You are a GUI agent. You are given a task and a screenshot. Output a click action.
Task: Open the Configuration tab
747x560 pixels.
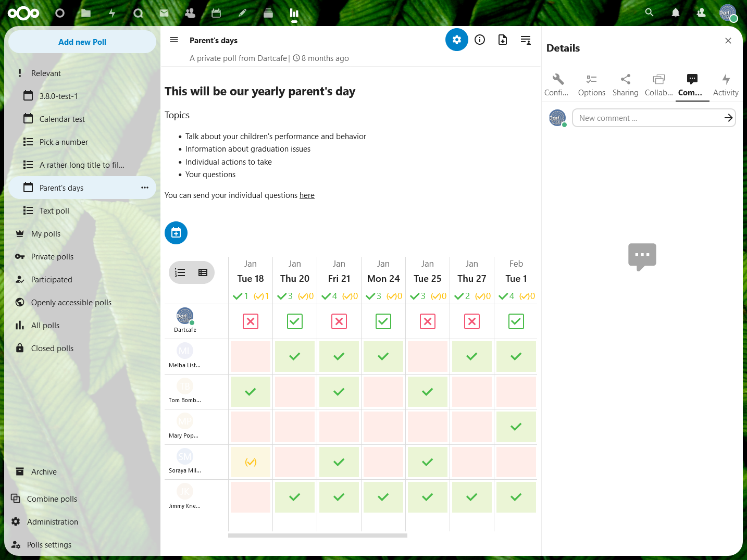(558, 85)
